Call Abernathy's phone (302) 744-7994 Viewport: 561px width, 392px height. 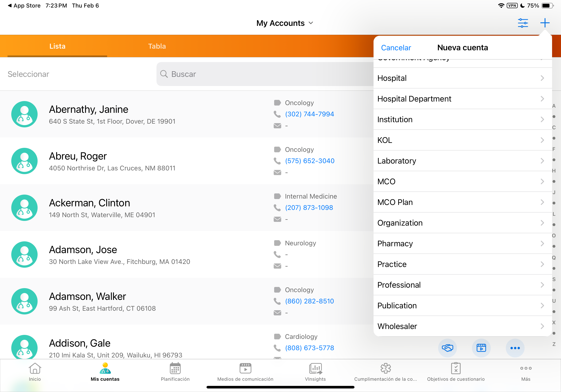(309, 114)
